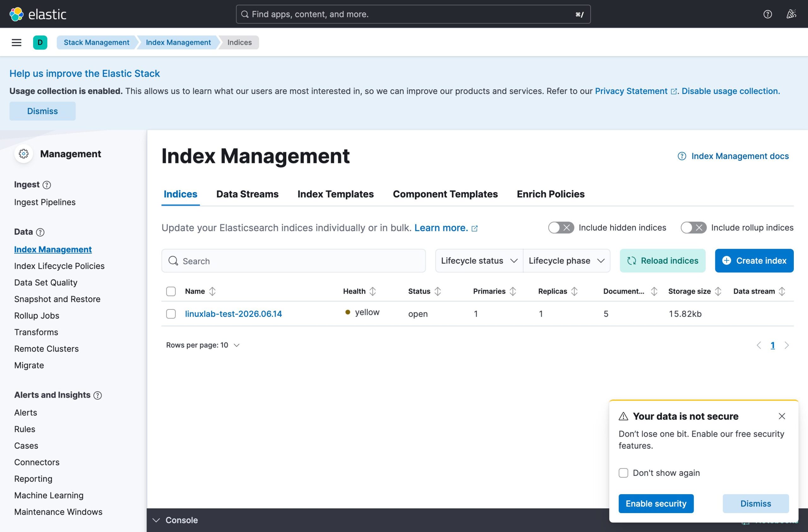The width and height of the screenshot is (808, 532).
Task: Click the indices Search field
Action: [x=293, y=261]
